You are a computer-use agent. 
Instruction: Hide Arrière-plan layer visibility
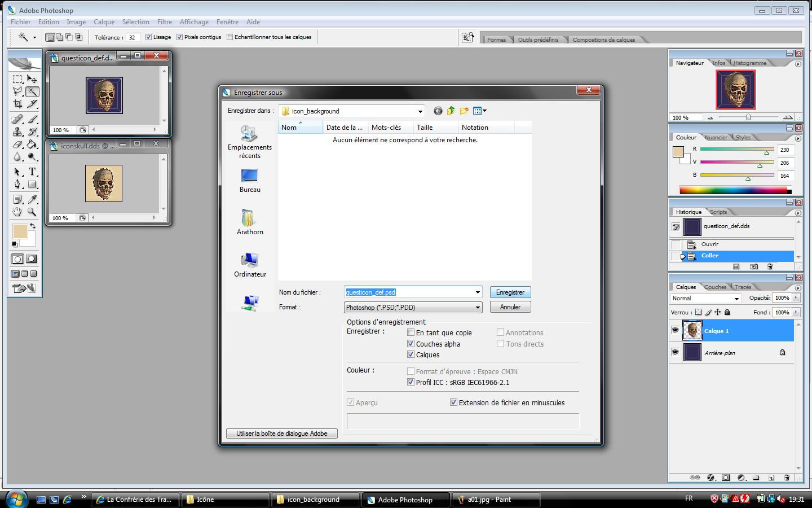click(675, 352)
